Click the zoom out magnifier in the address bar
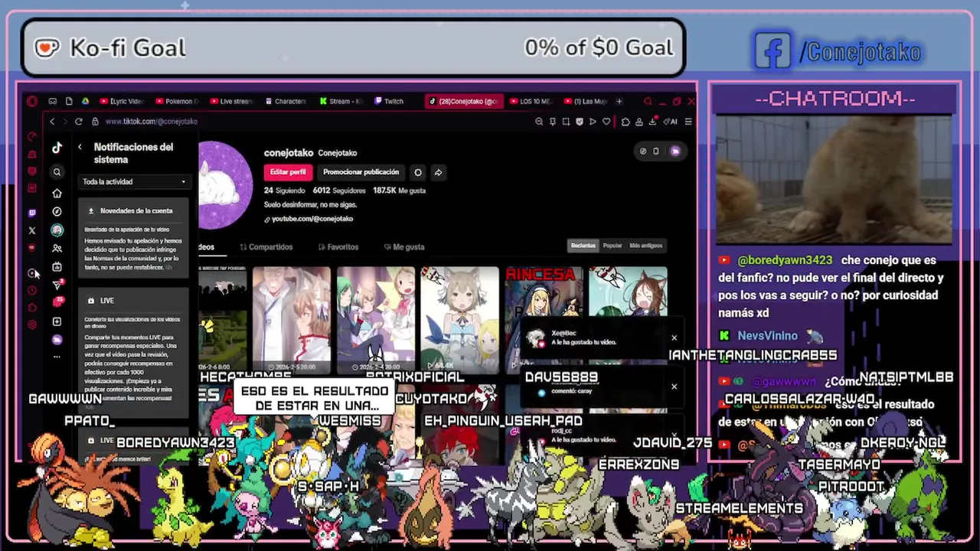 539,122
